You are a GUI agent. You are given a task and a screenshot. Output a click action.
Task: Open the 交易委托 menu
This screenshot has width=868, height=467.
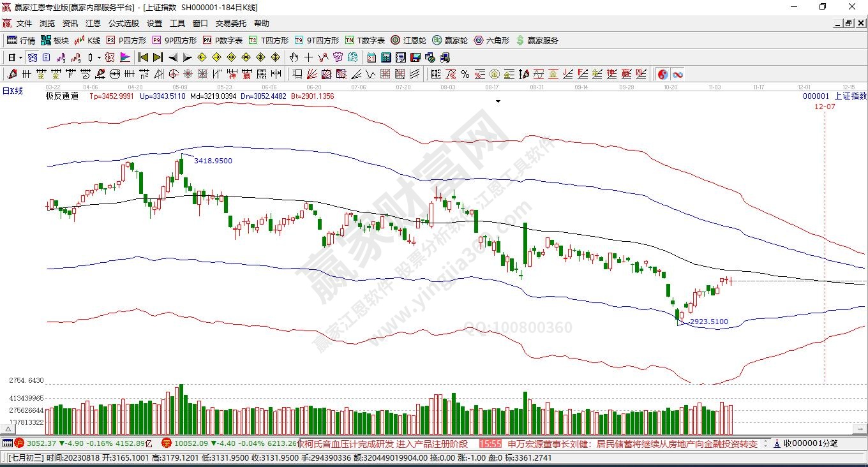tap(230, 24)
